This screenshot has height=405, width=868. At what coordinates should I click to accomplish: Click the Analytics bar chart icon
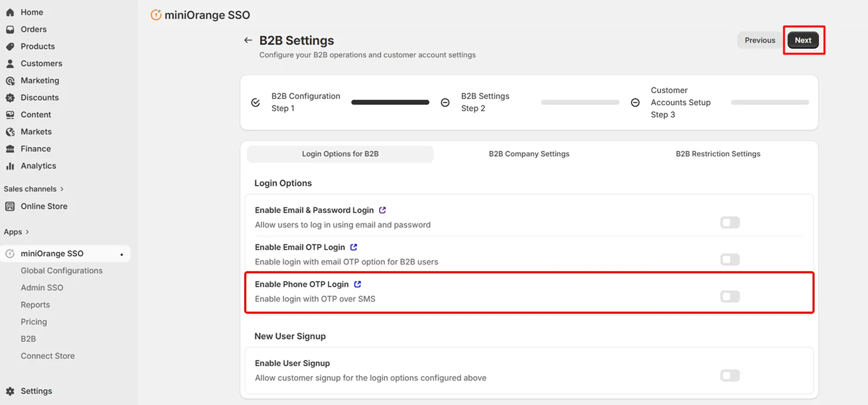[x=10, y=166]
